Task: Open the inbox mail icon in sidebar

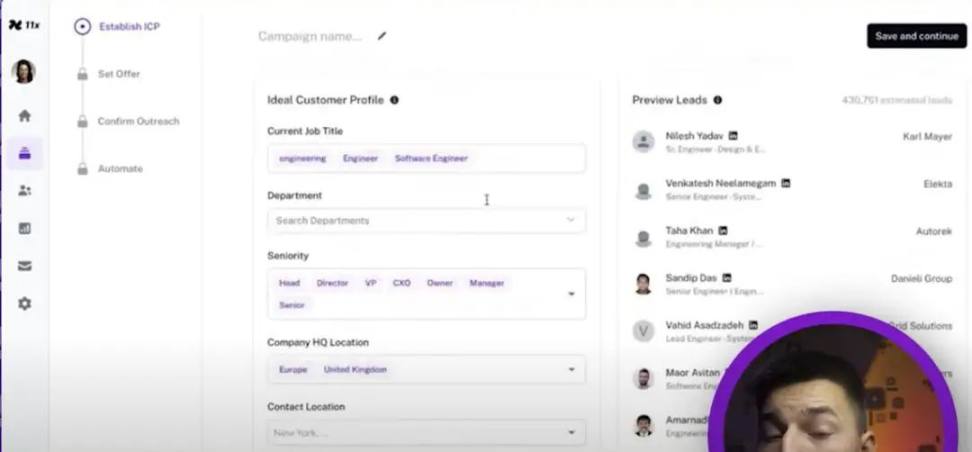Action: coord(25,266)
